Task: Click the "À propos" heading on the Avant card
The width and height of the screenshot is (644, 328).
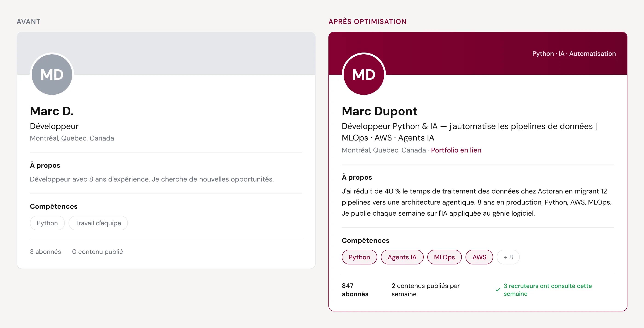Action: pyautogui.click(x=45, y=165)
